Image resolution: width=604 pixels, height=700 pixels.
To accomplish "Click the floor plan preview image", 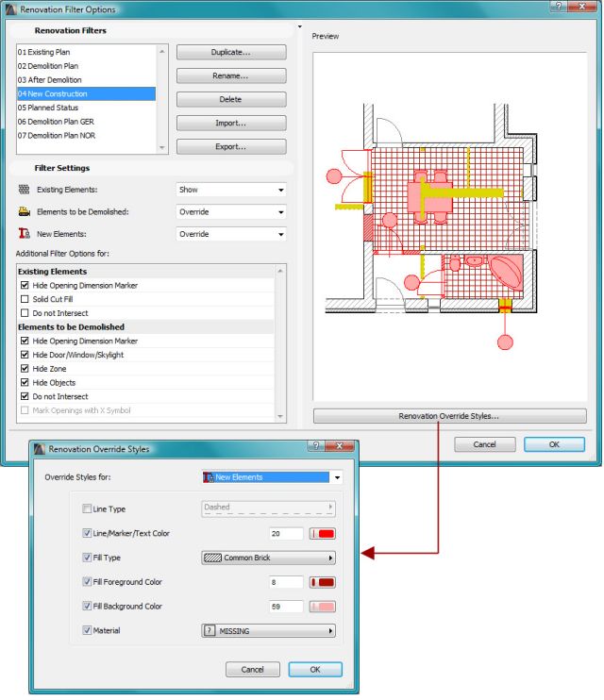I will [449, 226].
